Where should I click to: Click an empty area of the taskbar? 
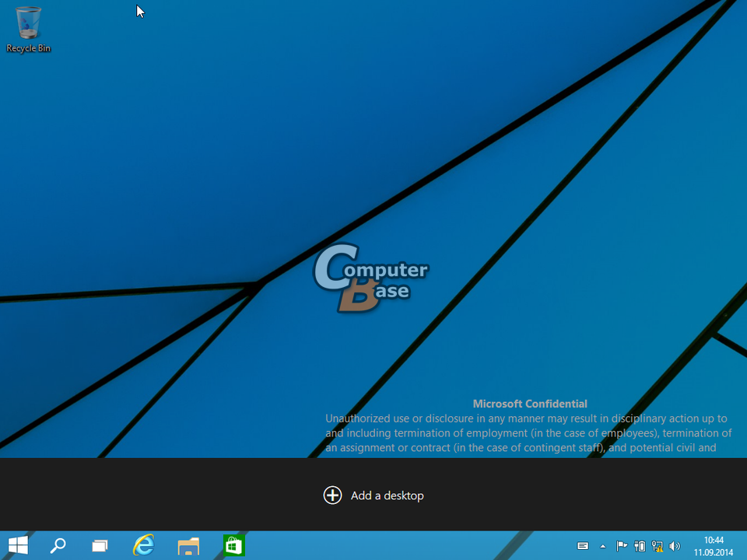[x=405, y=546]
